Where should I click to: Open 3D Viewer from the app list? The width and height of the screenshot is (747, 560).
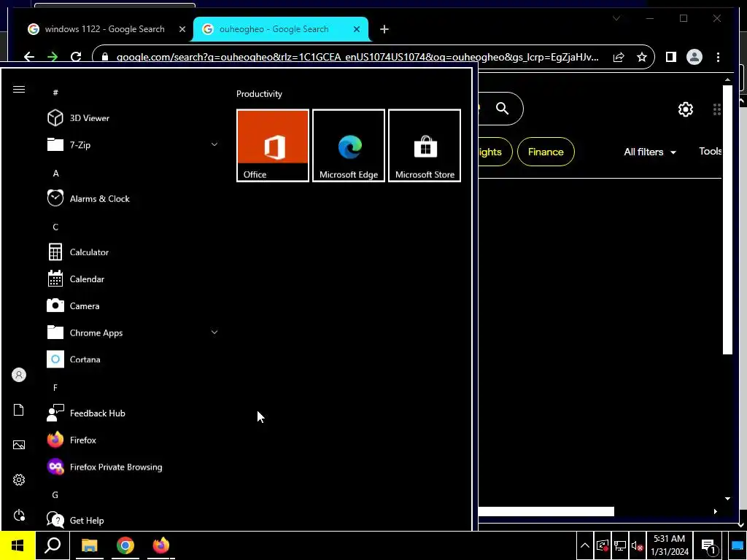133,118
